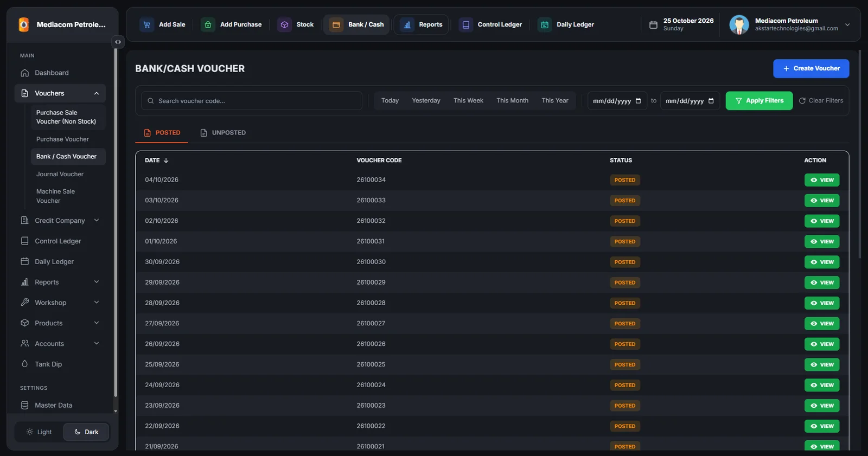Click the search voucher code field

tap(252, 101)
